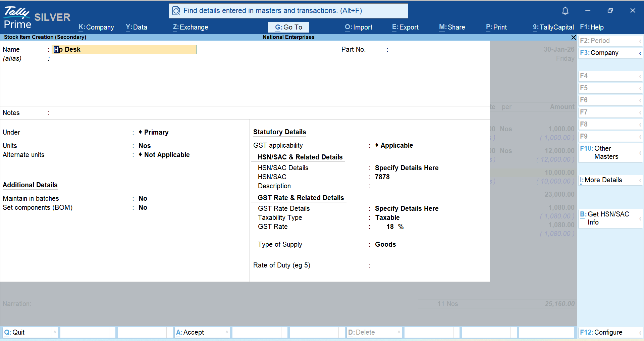Viewport: 644px width, 341px height.
Task: Click the notification bell icon
Action: click(565, 11)
